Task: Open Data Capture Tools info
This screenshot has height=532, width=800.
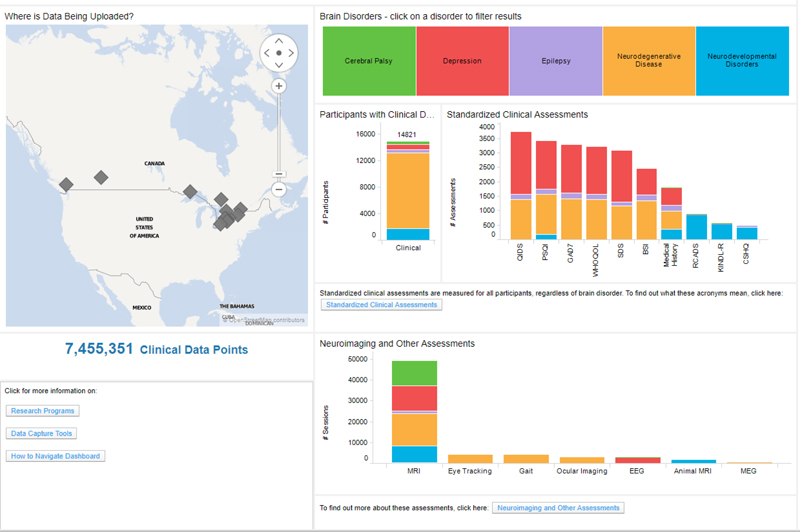Action: coord(41,433)
